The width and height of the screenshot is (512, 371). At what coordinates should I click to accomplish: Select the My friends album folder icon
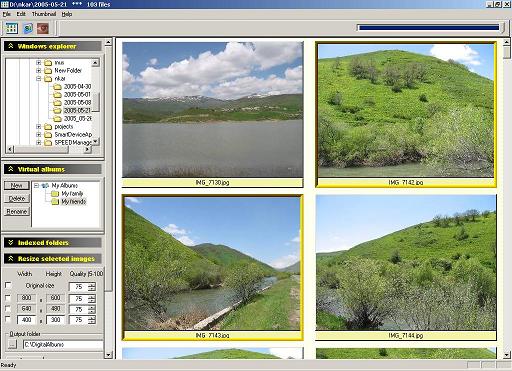(x=55, y=202)
